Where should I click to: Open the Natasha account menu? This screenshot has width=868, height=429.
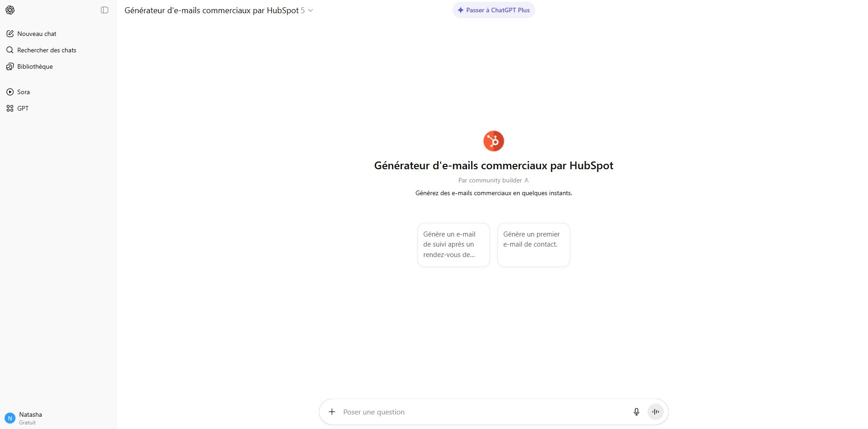[x=58, y=418]
